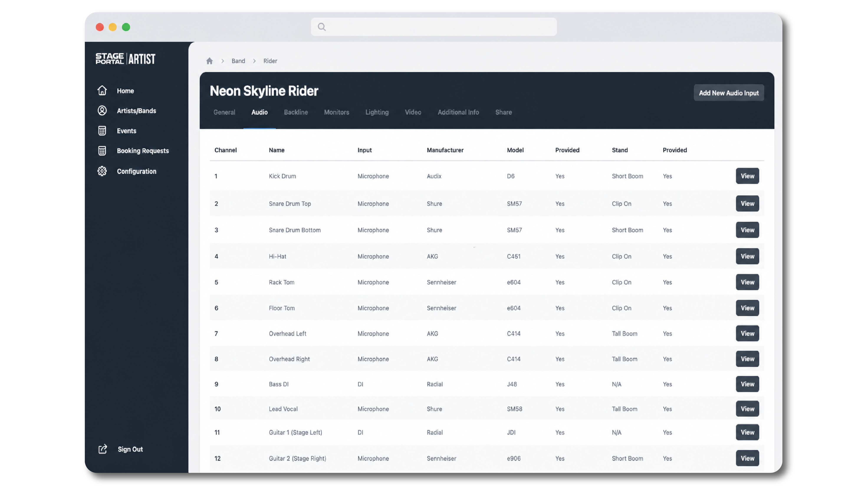Viewport: 868px width, 488px height.
Task: Open the Events calendar icon
Action: click(x=102, y=131)
